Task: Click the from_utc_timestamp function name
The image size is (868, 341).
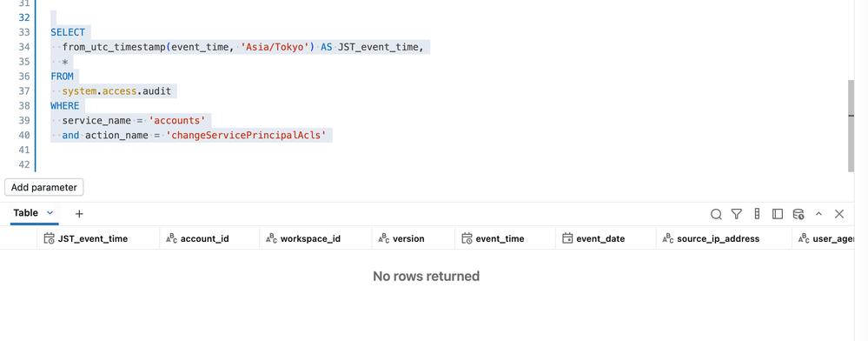Action: click(x=114, y=47)
